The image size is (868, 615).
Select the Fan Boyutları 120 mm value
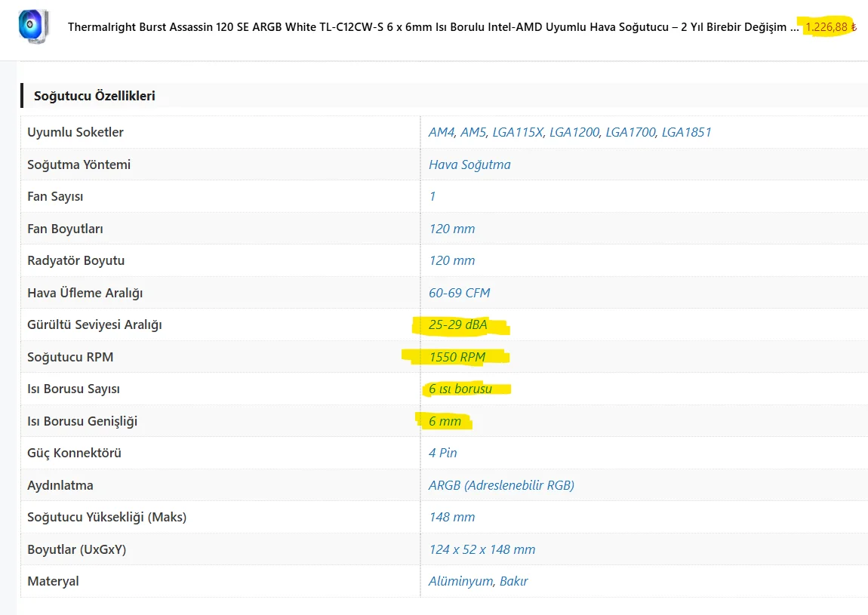[451, 229]
